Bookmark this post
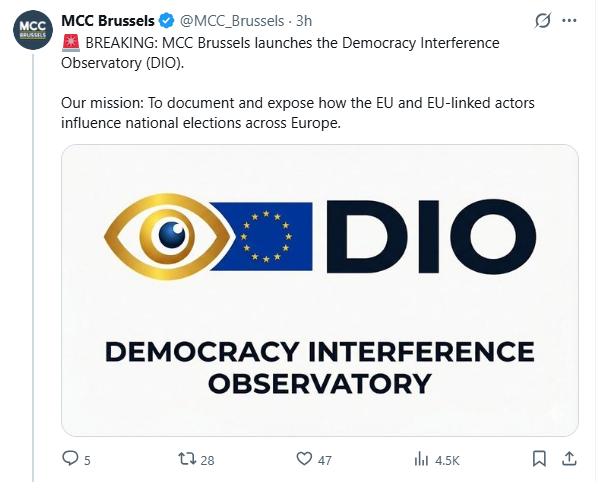 539,459
